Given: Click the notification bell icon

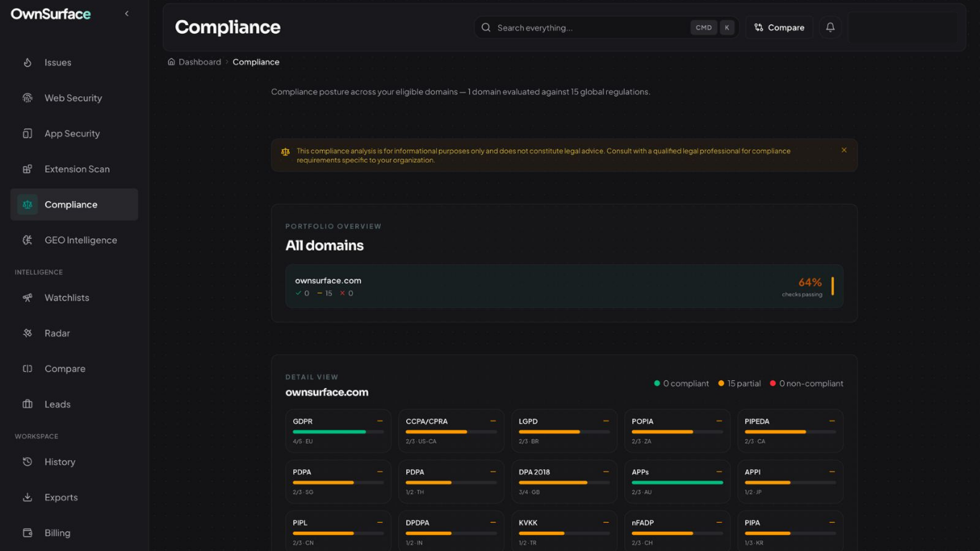Looking at the screenshot, I should [x=830, y=27].
